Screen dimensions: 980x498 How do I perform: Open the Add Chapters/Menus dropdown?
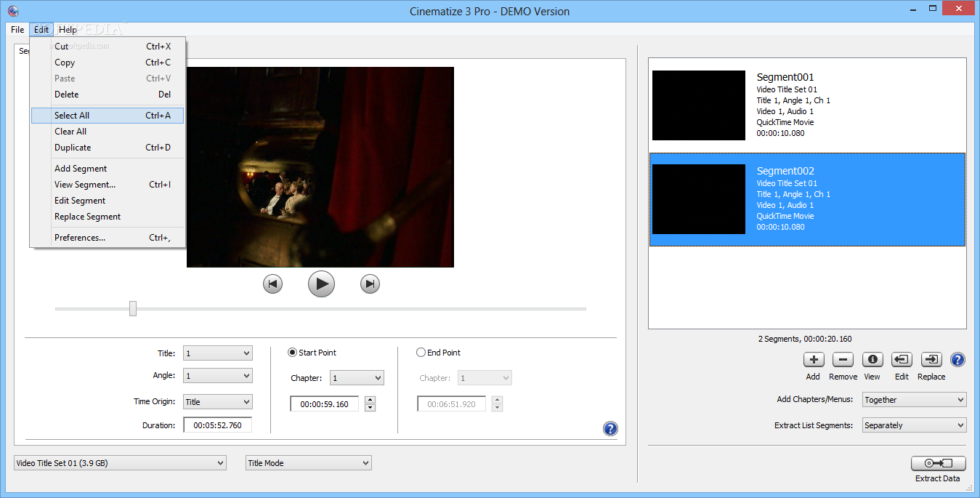point(914,400)
